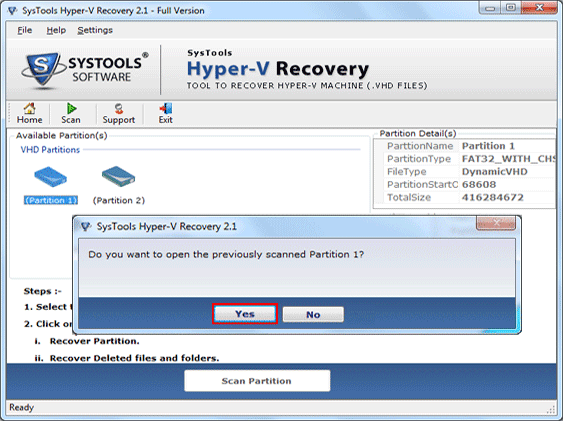
Task: Close the Hyper-V Recovery 2.1 dialog
Action: click(496, 223)
